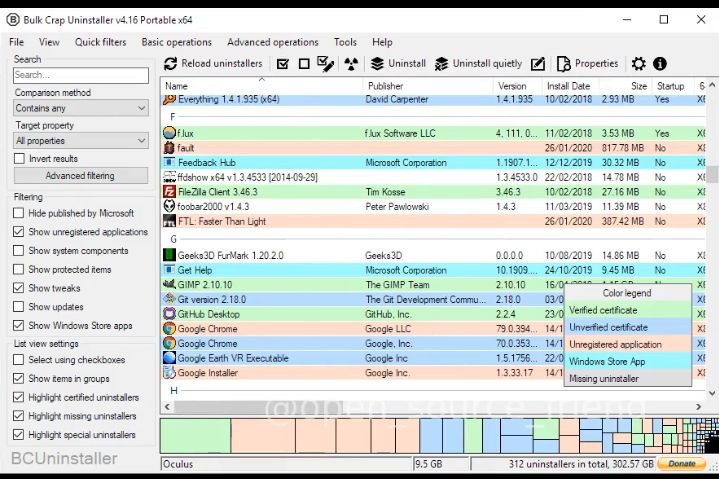This screenshot has height=479, width=719.
Task: Click Verified certificate legend color
Action: click(x=627, y=310)
